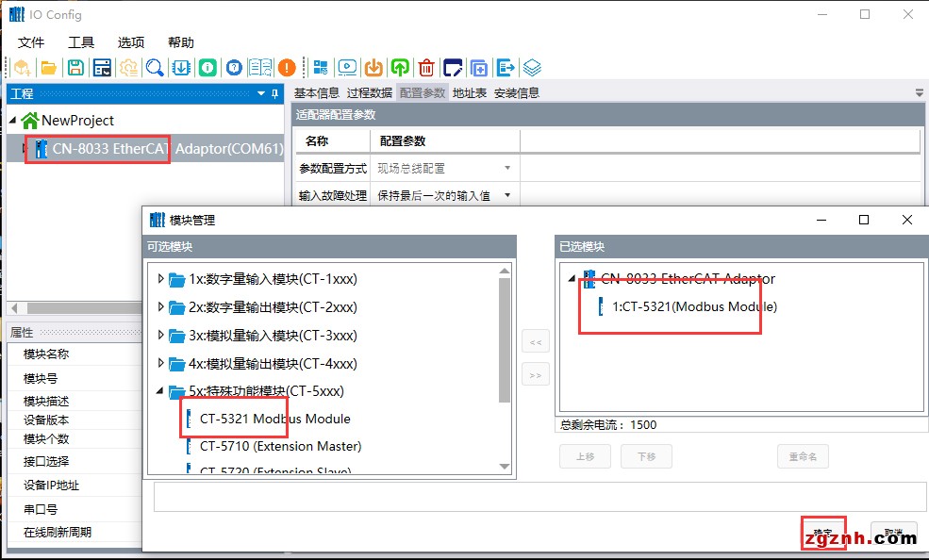Expand the 1x:数字量输入模块 folder
The height and width of the screenshot is (560, 929).
(x=160, y=279)
